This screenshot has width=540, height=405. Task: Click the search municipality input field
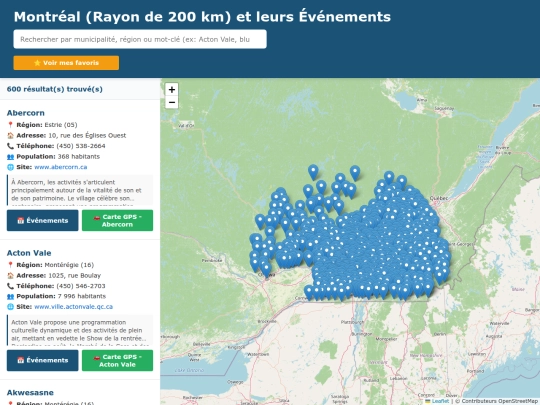[x=140, y=39]
